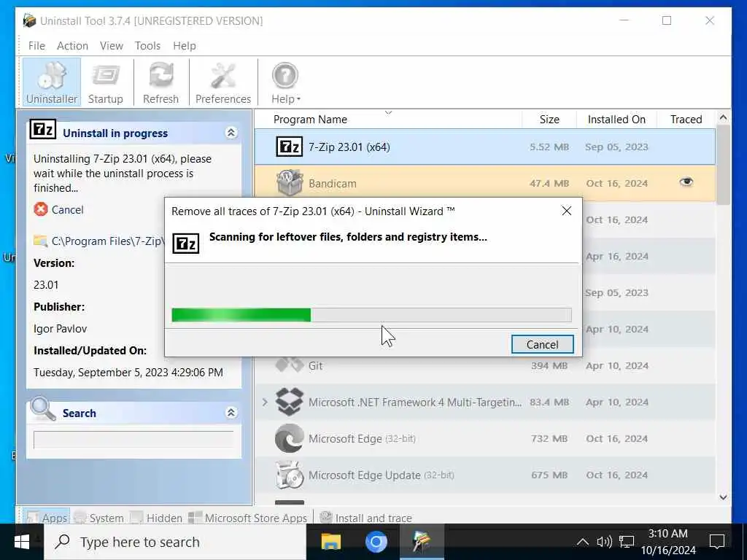Open the Action menu
Viewport: 747px width, 560px height.
click(72, 46)
